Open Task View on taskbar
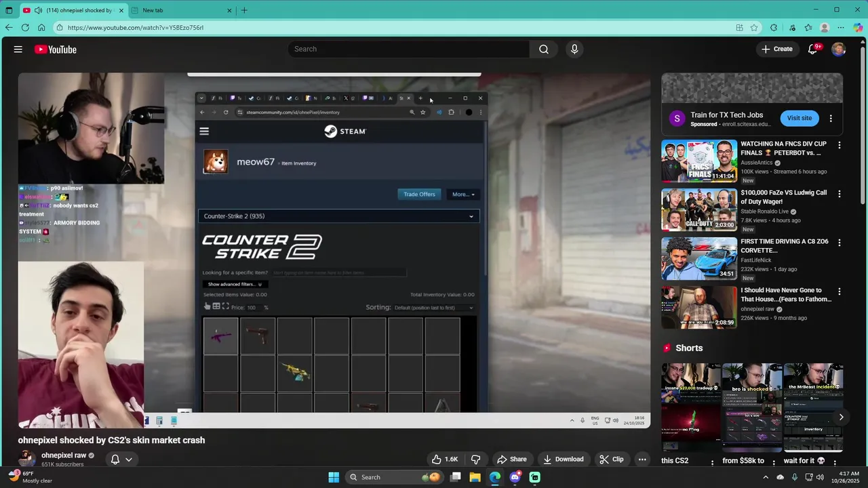This screenshot has height=488, width=868. coord(456,477)
